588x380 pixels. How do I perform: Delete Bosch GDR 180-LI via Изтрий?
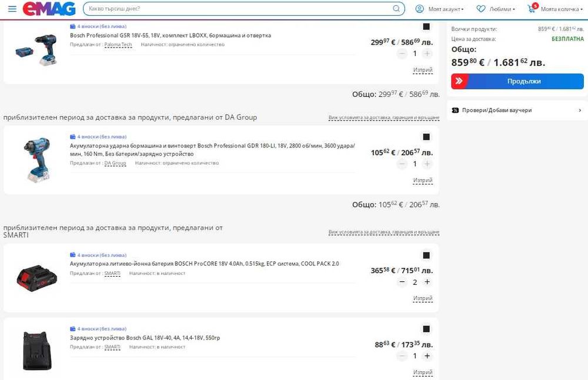point(423,180)
